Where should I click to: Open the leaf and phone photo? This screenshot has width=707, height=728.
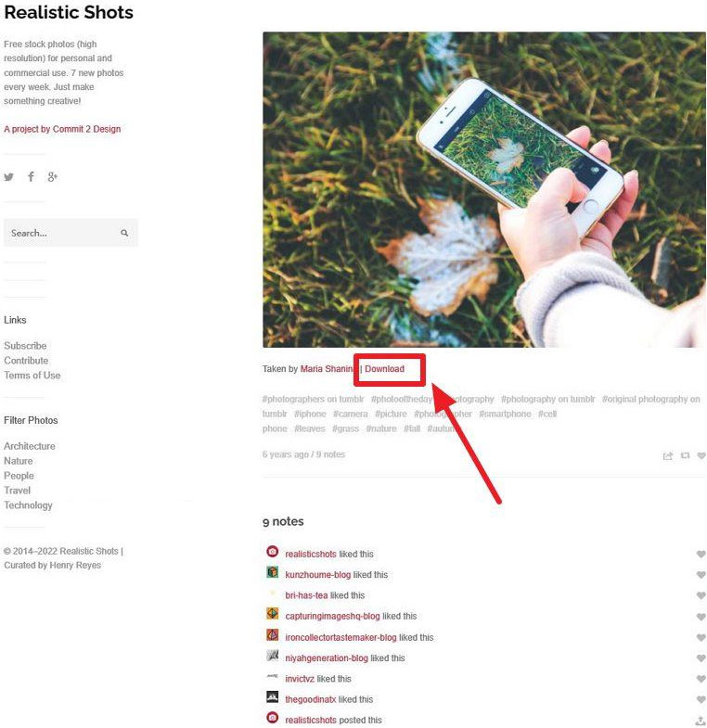click(484, 189)
